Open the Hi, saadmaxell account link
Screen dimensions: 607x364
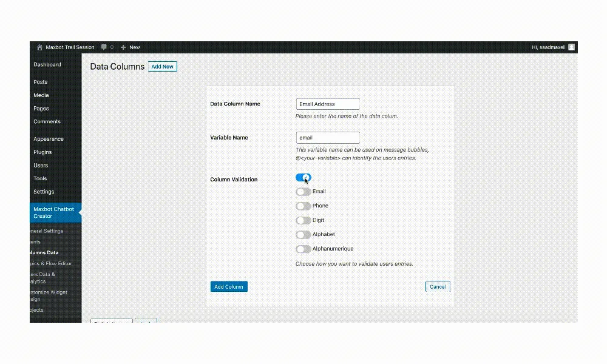coord(549,47)
